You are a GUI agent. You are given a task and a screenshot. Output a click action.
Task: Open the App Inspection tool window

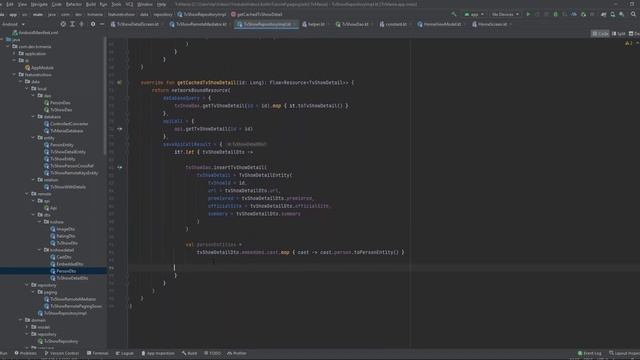coord(158,353)
